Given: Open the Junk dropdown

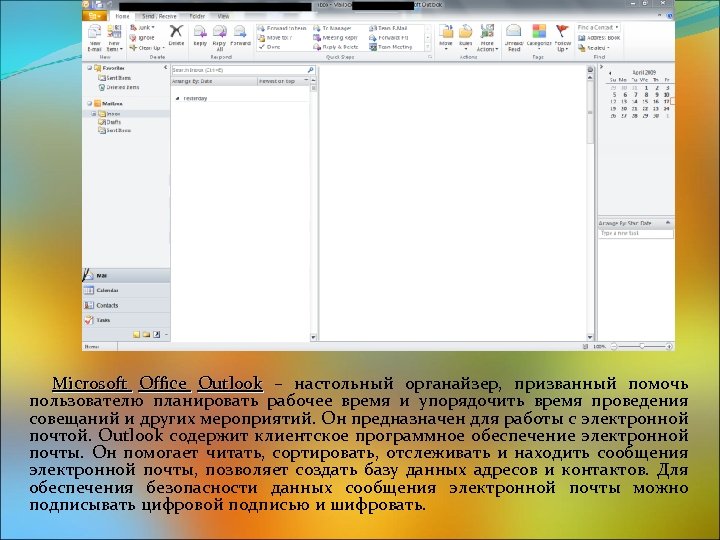Looking at the screenshot, I should click(142, 28).
